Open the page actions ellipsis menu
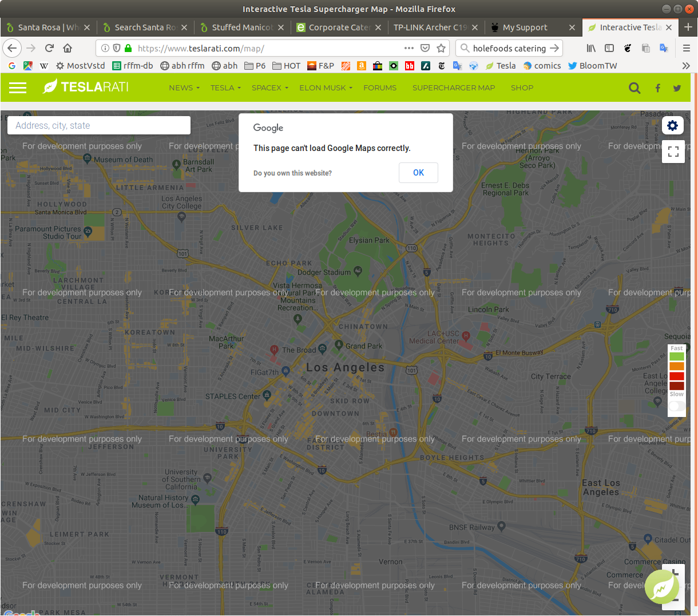 point(409,48)
